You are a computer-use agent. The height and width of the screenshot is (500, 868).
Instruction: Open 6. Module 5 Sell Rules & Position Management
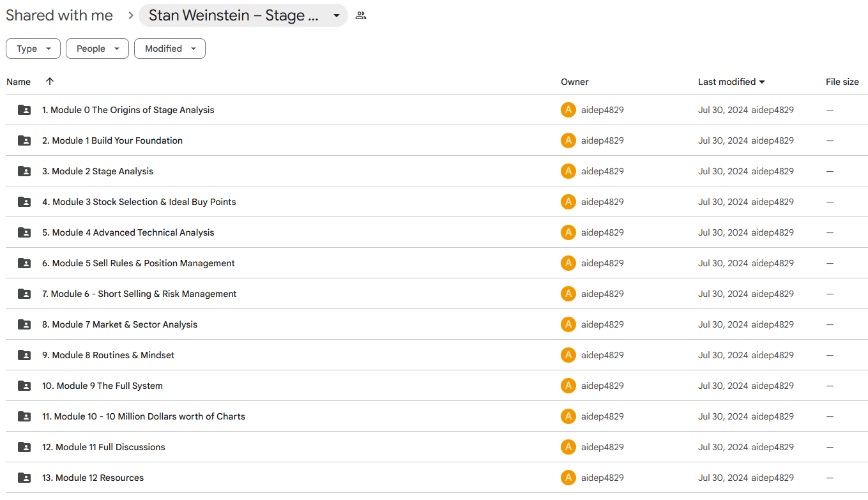click(139, 263)
